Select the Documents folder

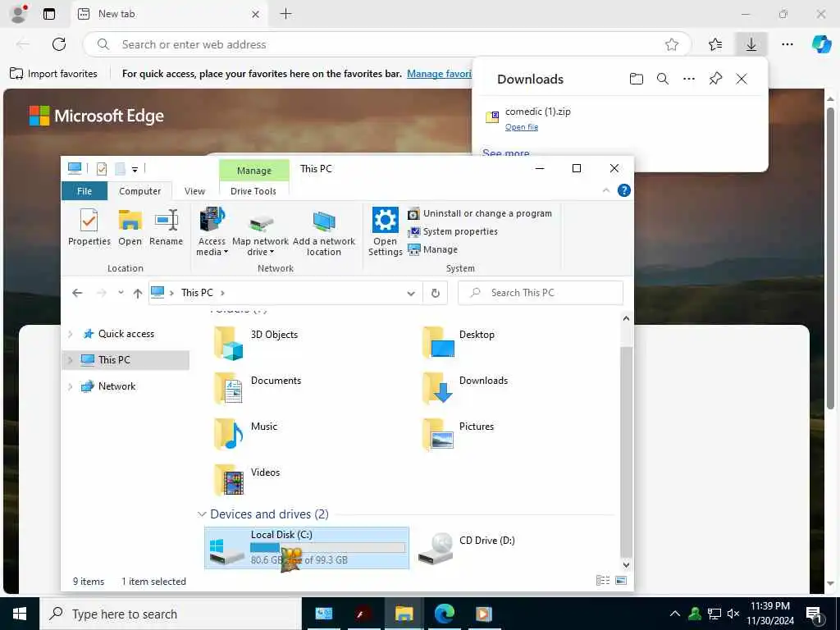pos(258,388)
